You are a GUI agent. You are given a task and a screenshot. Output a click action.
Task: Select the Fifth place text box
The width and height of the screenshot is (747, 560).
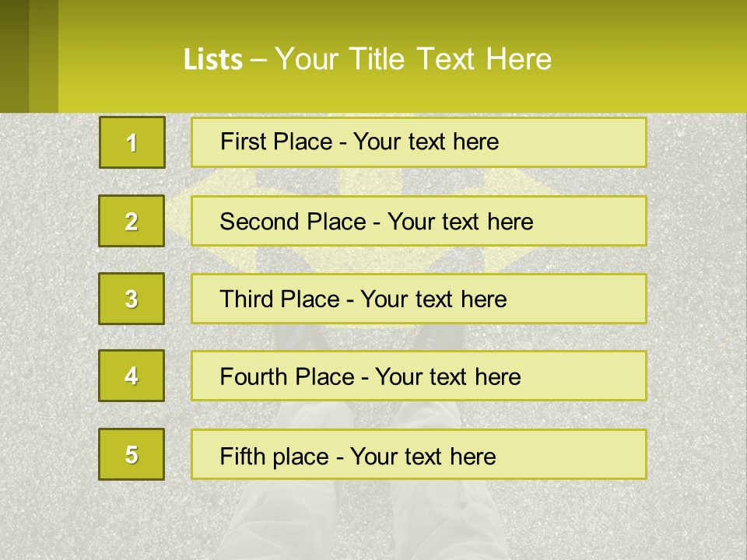pos(419,454)
